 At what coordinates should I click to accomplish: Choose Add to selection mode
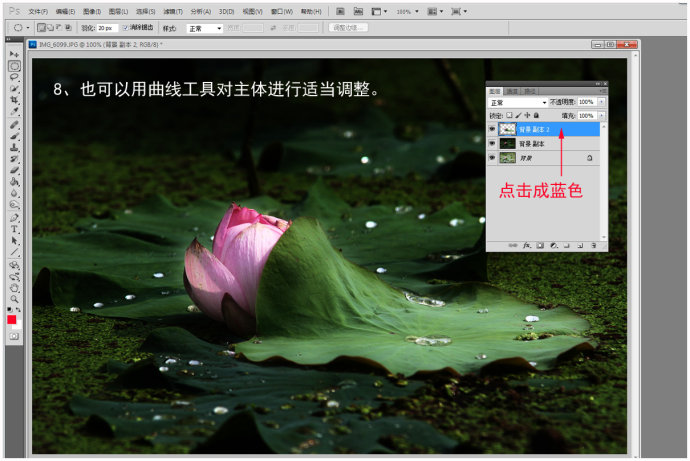click(x=50, y=28)
